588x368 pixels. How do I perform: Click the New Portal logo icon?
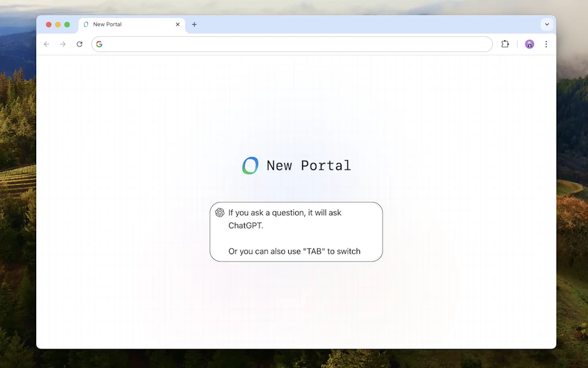pyautogui.click(x=250, y=166)
